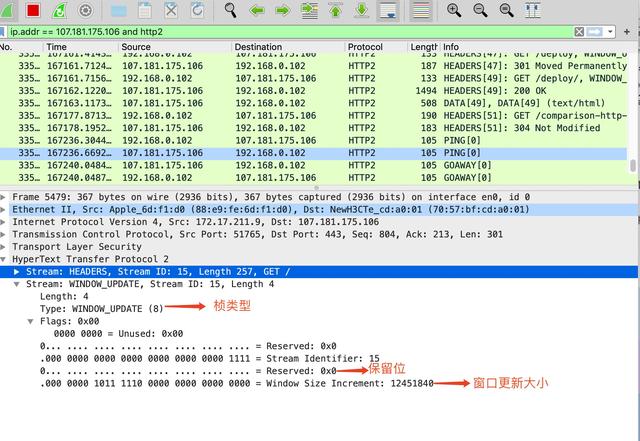
Task: Start a new capture with the shark fin
Action: (x=7, y=10)
